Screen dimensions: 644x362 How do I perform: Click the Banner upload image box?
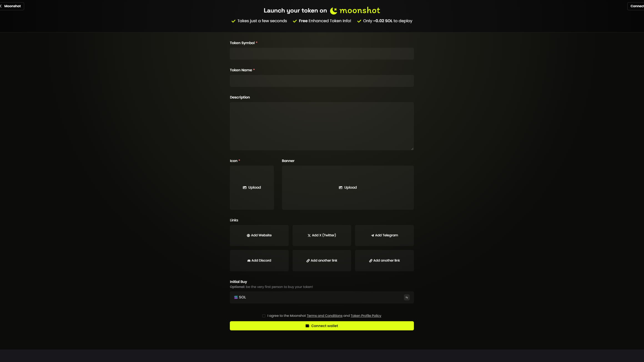[348, 188]
